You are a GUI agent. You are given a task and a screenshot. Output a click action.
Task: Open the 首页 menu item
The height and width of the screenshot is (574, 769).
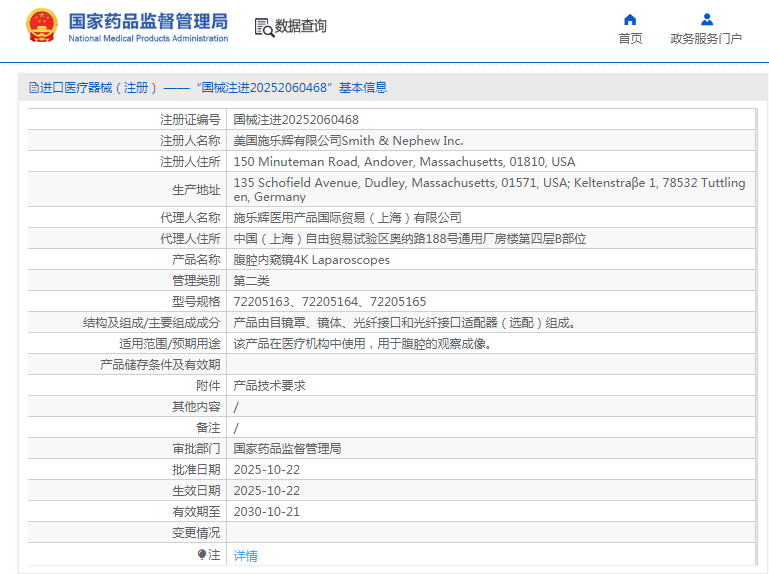(630, 39)
